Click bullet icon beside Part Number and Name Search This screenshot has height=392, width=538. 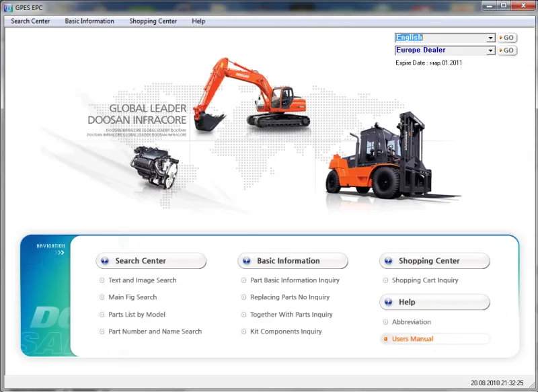(x=102, y=331)
